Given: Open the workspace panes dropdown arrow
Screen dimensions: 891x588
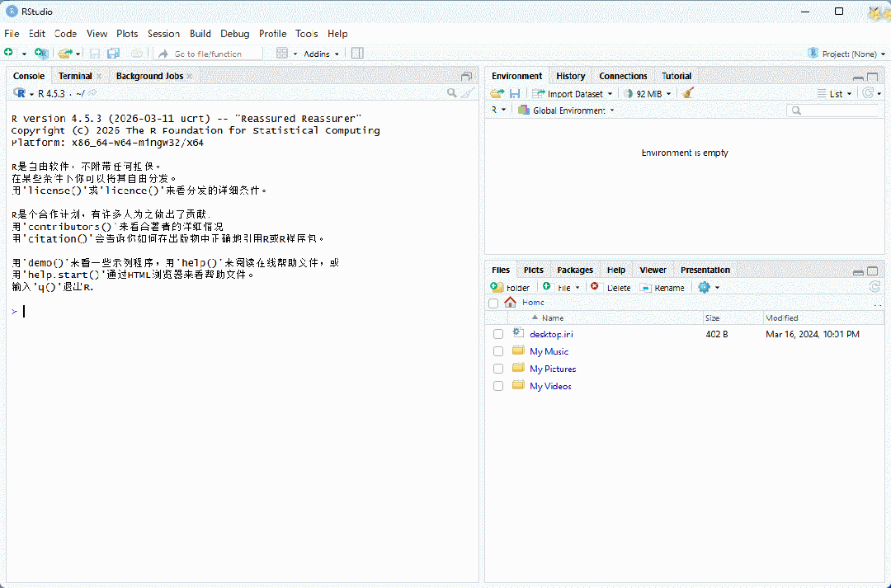Looking at the screenshot, I should tap(295, 54).
